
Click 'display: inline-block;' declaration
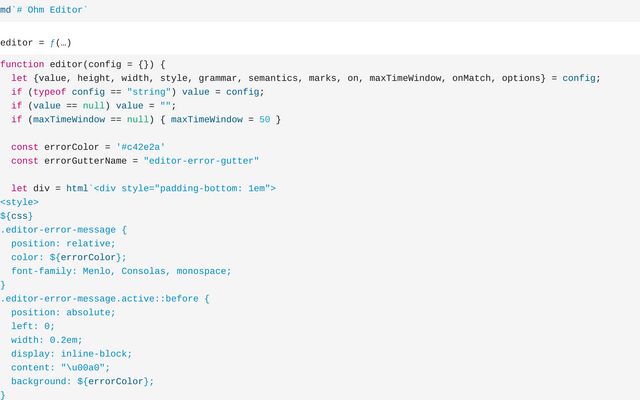[71, 354]
